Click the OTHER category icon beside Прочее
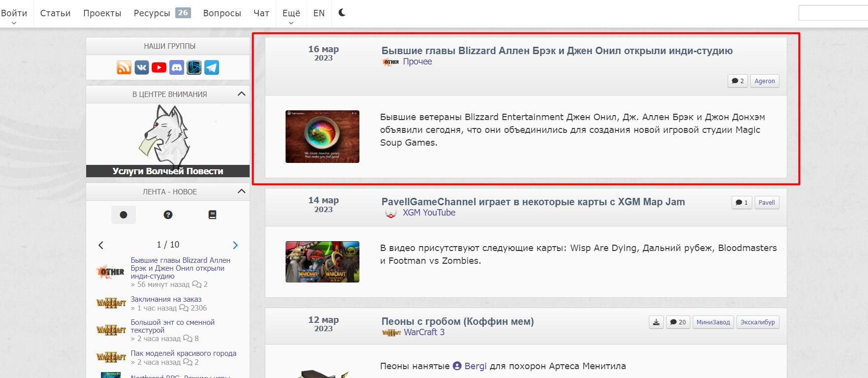 point(391,62)
